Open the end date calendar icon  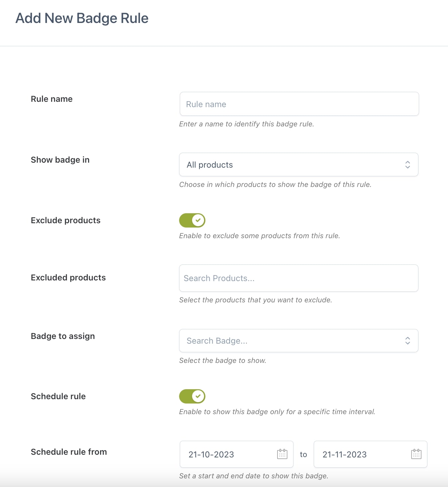point(416,454)
